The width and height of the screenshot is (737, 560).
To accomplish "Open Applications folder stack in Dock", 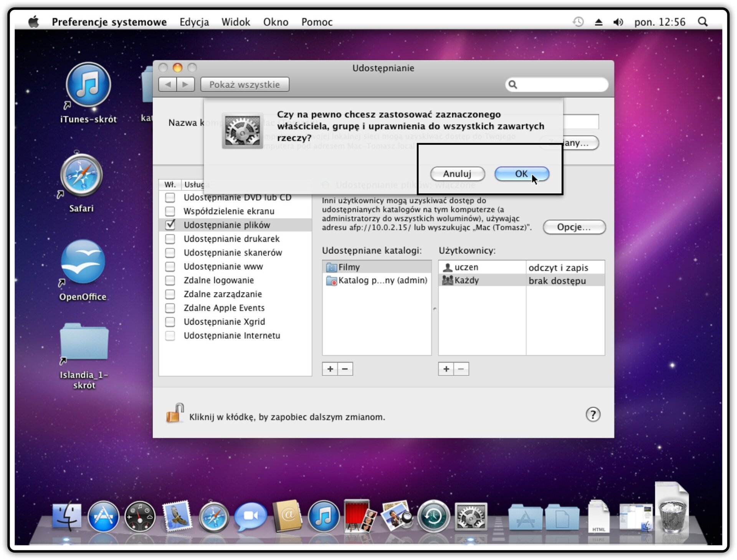I will [x=525, y=517].
